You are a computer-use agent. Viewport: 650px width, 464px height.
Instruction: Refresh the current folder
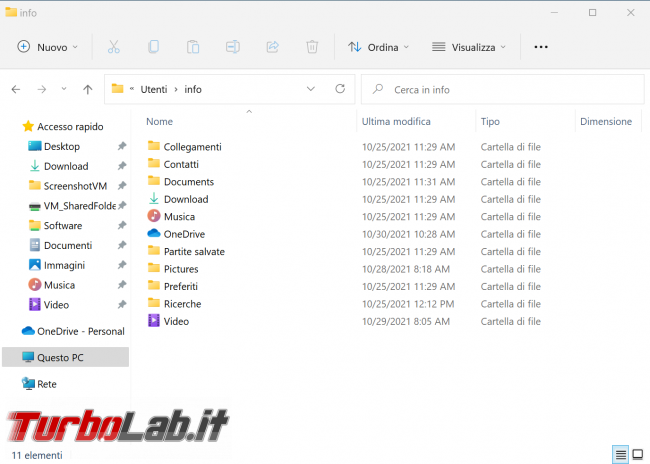click(x=340, y=89)
